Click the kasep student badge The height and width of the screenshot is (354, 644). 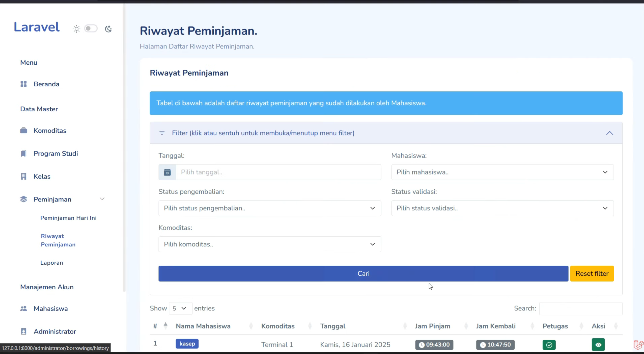point(187,344)
